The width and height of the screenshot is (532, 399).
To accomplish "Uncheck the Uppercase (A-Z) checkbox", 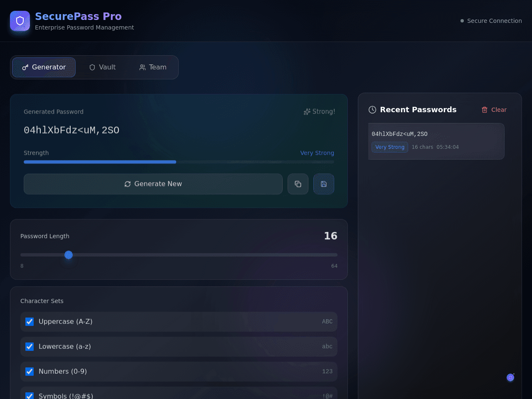I will [x=30, y=322].
